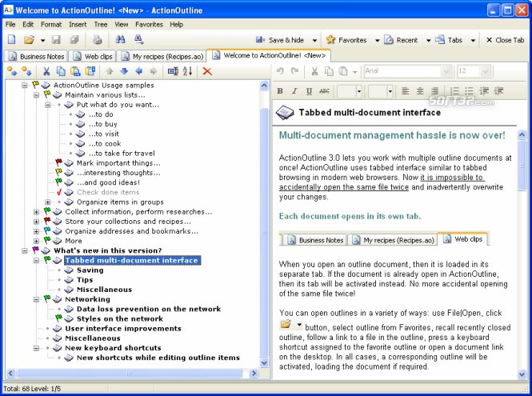Click the Sort A-Z icon

pos(188,72)
